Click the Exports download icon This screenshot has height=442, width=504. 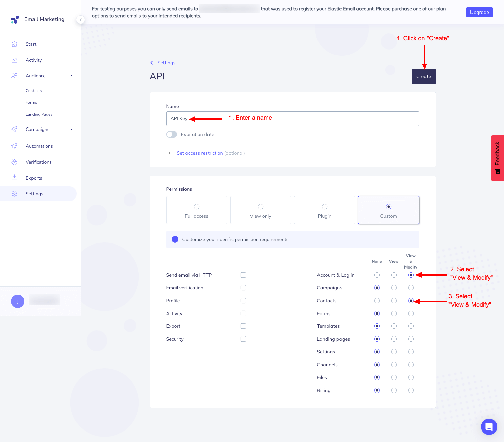click(x=14, y=178)
